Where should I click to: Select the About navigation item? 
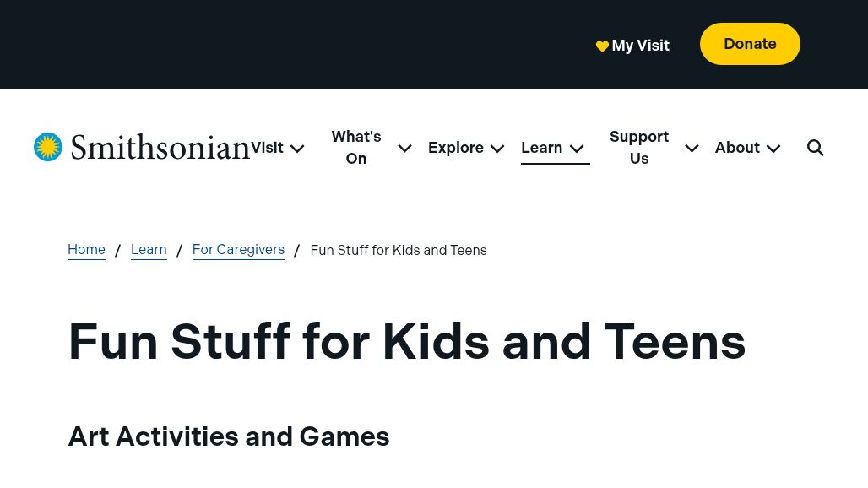(737, 148)
